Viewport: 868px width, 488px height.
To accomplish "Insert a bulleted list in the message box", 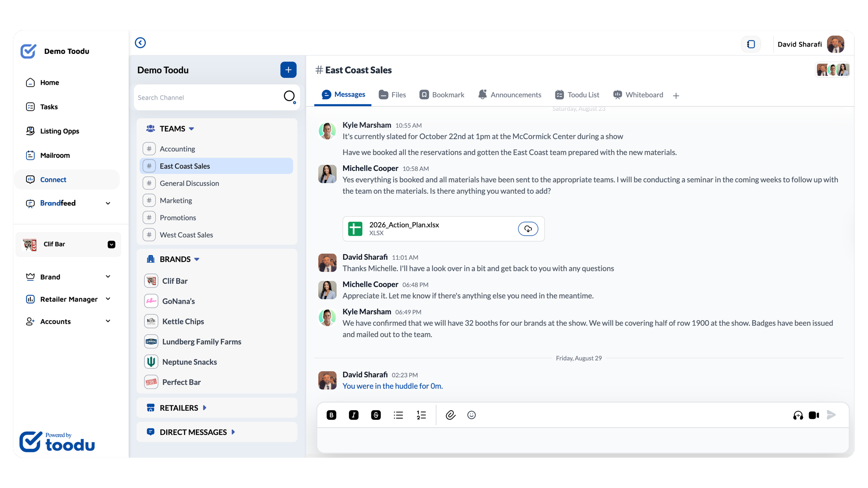I will (399, 415).
